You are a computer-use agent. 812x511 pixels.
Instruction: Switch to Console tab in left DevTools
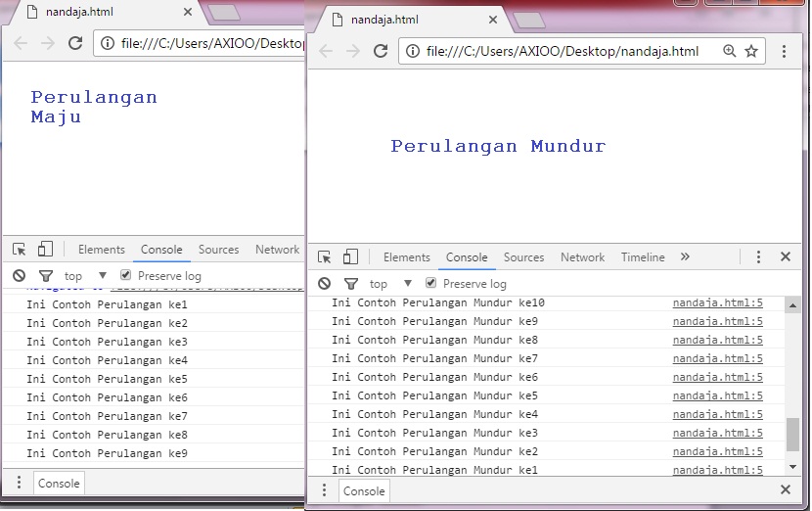[x=161, y=250]
